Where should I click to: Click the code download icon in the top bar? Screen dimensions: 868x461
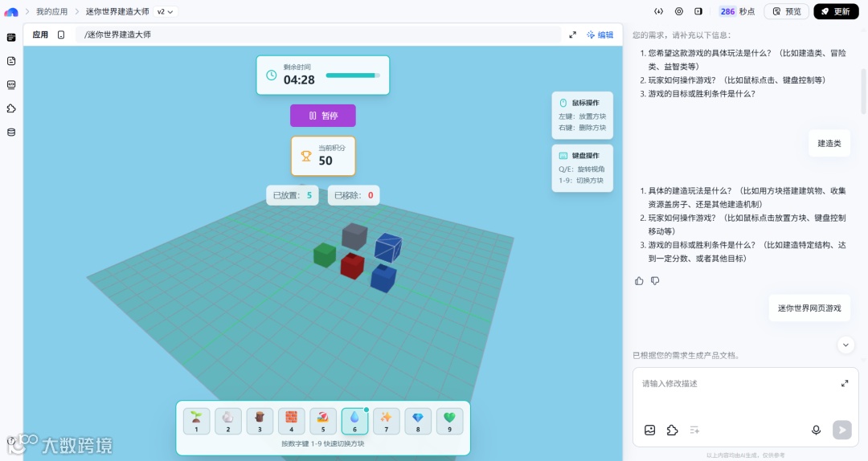(658, 11)
